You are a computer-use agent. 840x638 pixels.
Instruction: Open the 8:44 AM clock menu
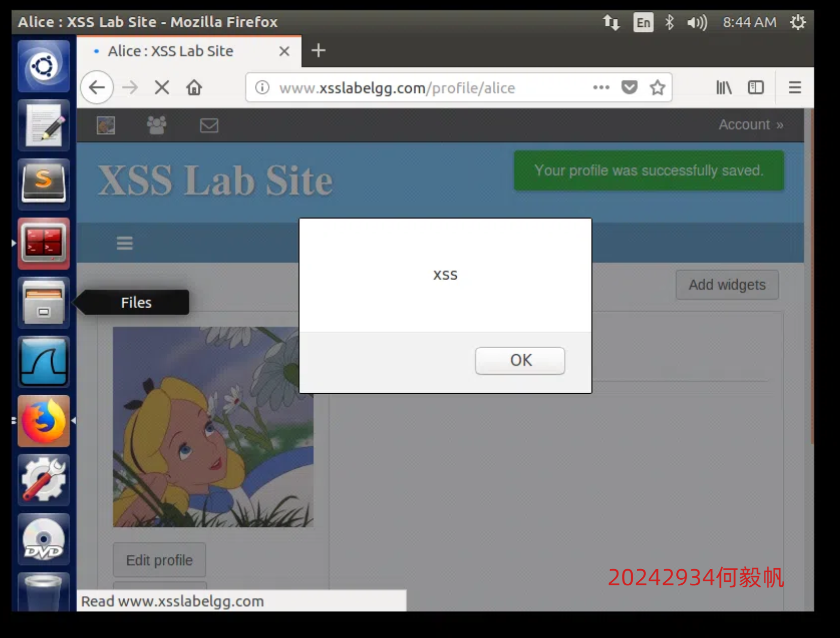pos(749,22)
